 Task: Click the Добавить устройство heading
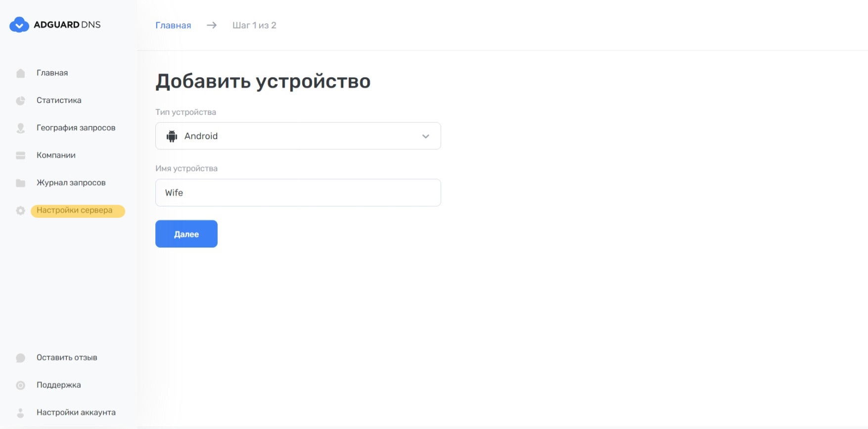coord(263,81)
